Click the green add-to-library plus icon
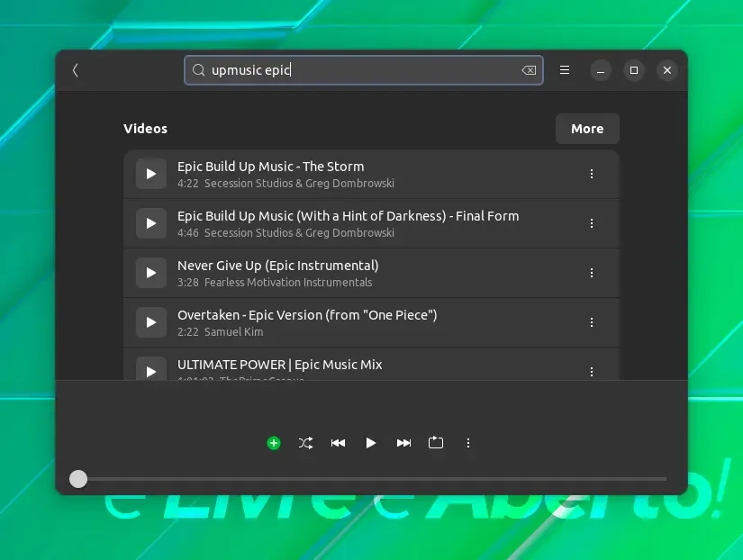This screenshot has height=560, width=743. click(x=274, y=443)
